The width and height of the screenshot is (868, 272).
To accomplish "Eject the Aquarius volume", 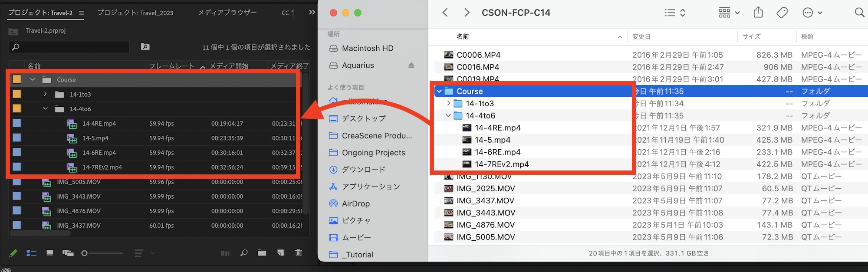I will 411,66.
